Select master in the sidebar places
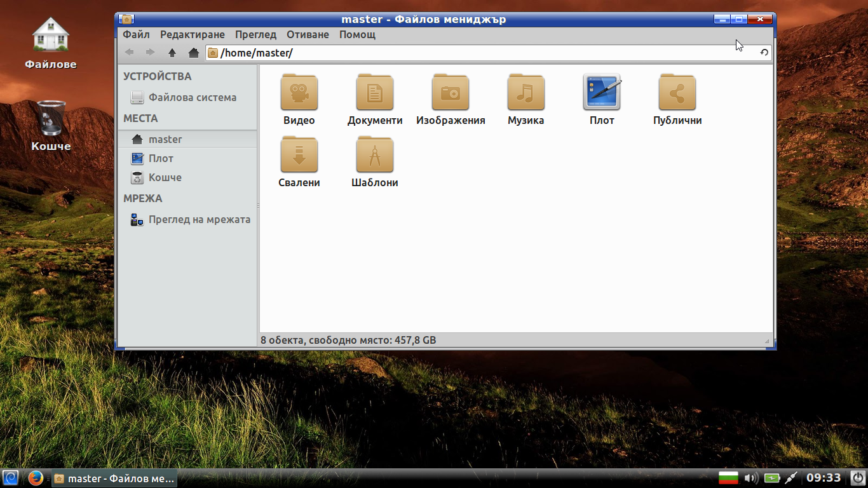This screenshot has height=488, width=868. (x=187, y=139)
